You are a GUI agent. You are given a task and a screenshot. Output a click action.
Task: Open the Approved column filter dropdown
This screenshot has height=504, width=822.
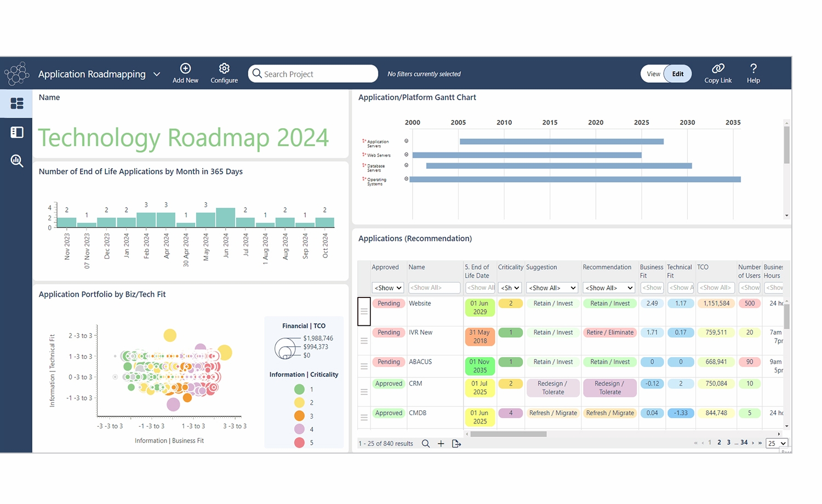(387, 287)
